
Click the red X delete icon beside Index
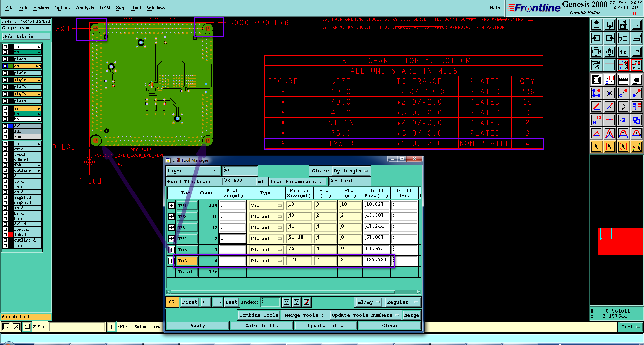[x=307, y=302]
